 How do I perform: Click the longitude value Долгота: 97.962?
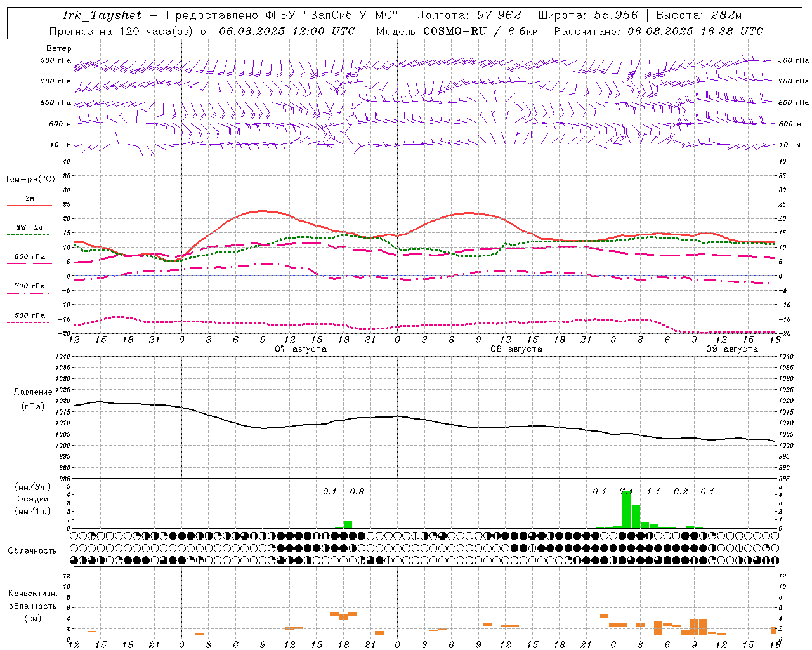tap(468, 15)
